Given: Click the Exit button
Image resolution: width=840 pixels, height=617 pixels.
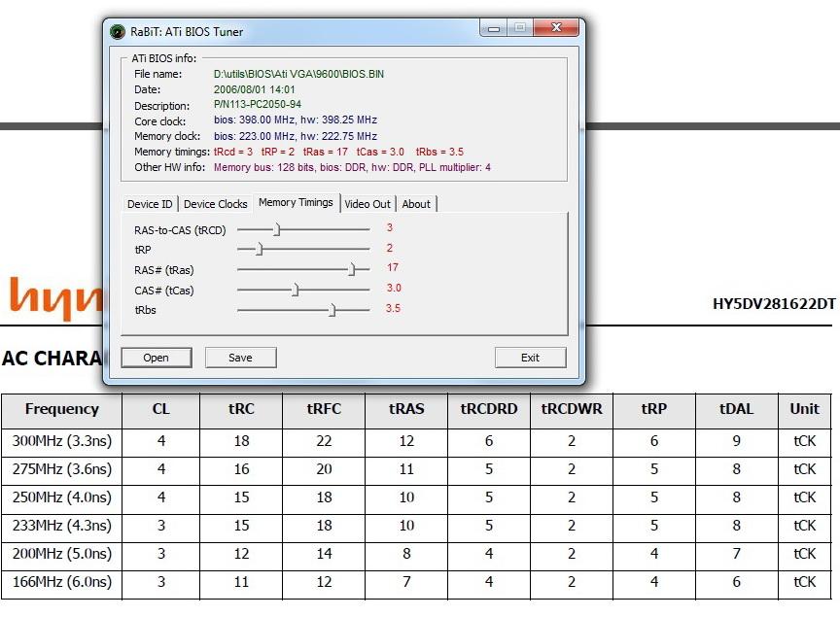Looking at the screenshot, I should pyautogui.click(x=531, y=358).
